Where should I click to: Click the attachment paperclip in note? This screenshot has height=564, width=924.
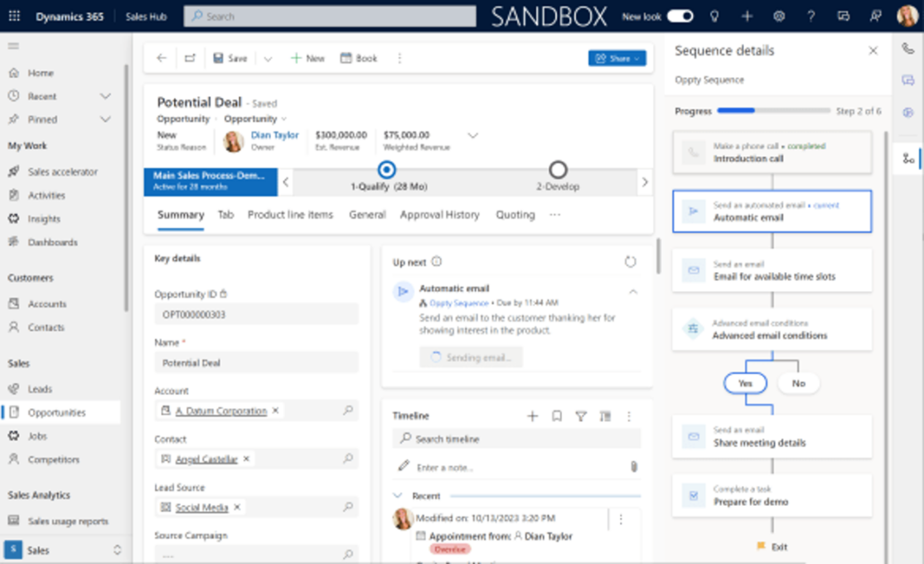(633, 467)
